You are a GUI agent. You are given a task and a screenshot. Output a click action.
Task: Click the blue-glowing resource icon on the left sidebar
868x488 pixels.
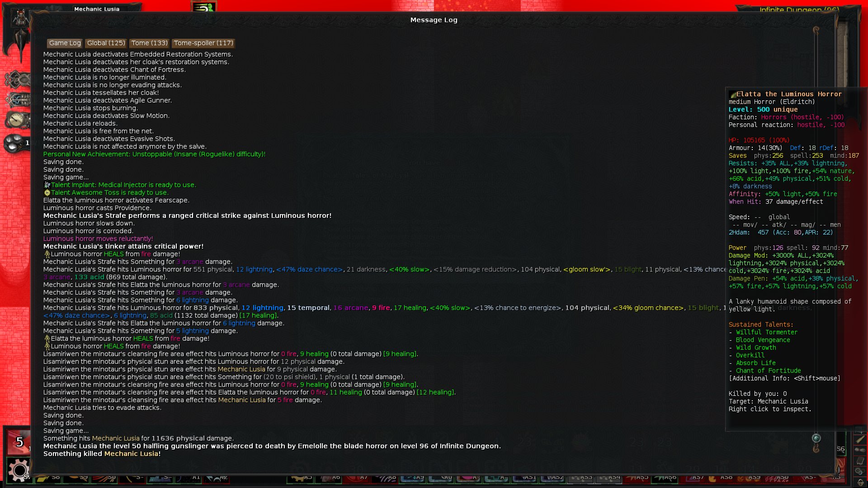tap(18, 99)
